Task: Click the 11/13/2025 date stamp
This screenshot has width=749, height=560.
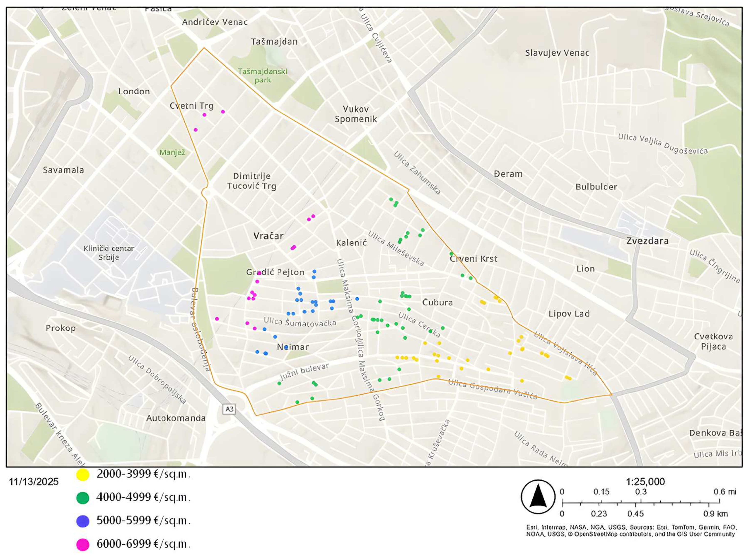Action: [x=34, y=482]
